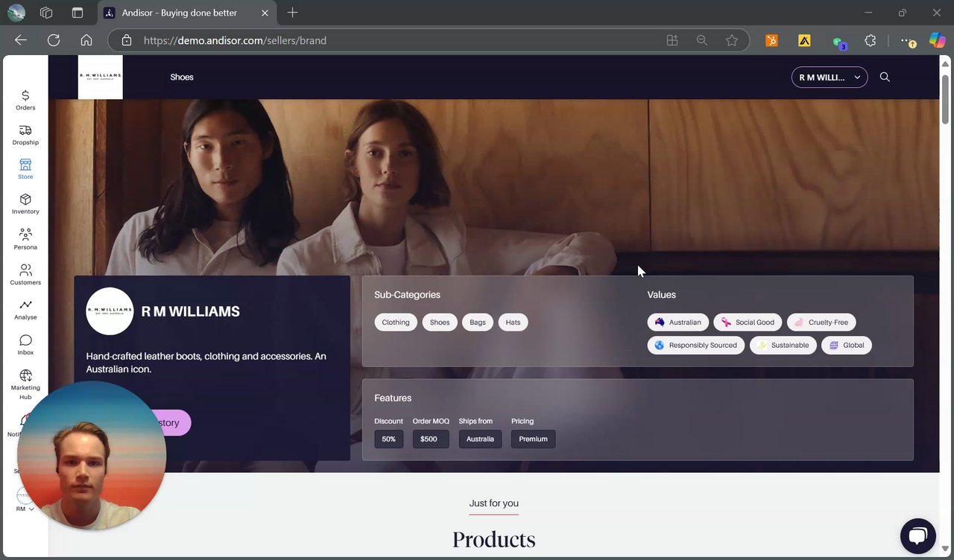This screenshot has width=954, height=560.
Task: Open the Shoes menu in the top navigation
Action: click(x=182, y=77)
